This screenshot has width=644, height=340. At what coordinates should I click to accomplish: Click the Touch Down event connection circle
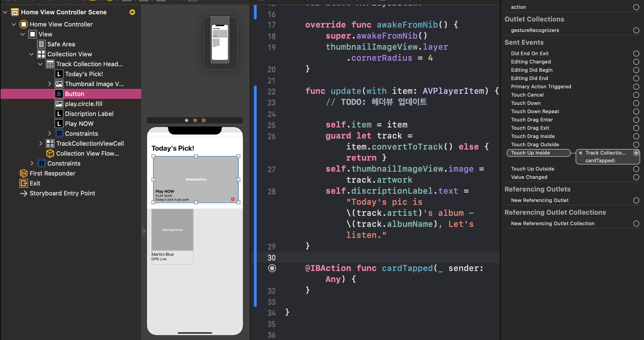(x=636, y=103)
